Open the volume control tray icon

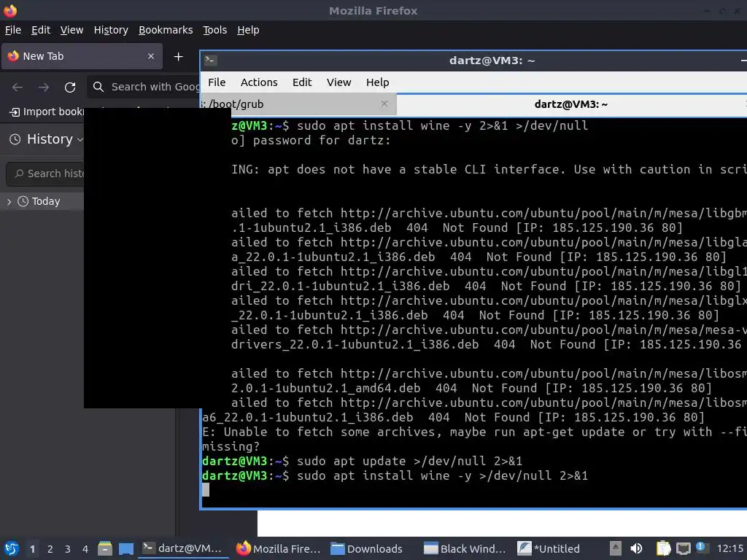point(636,548)
